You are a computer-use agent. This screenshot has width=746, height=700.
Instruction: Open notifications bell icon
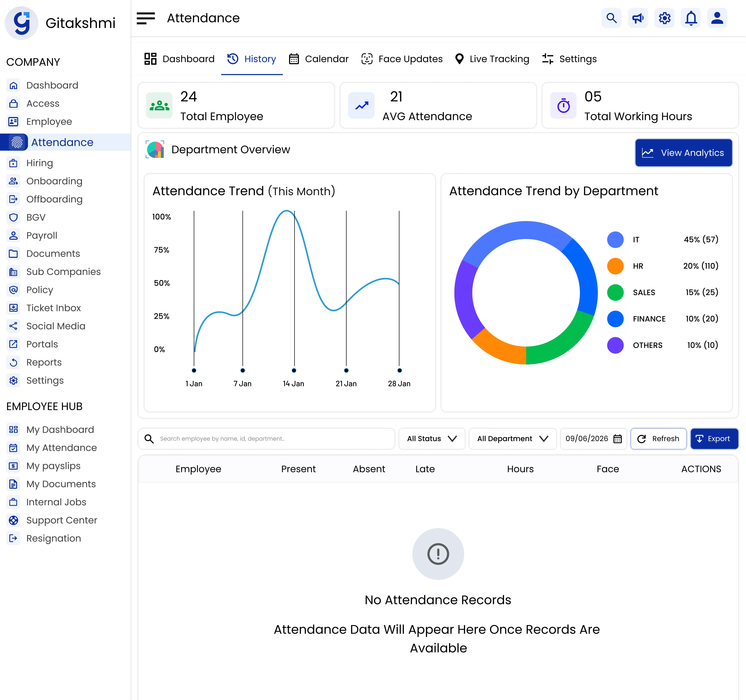[691, 18]
